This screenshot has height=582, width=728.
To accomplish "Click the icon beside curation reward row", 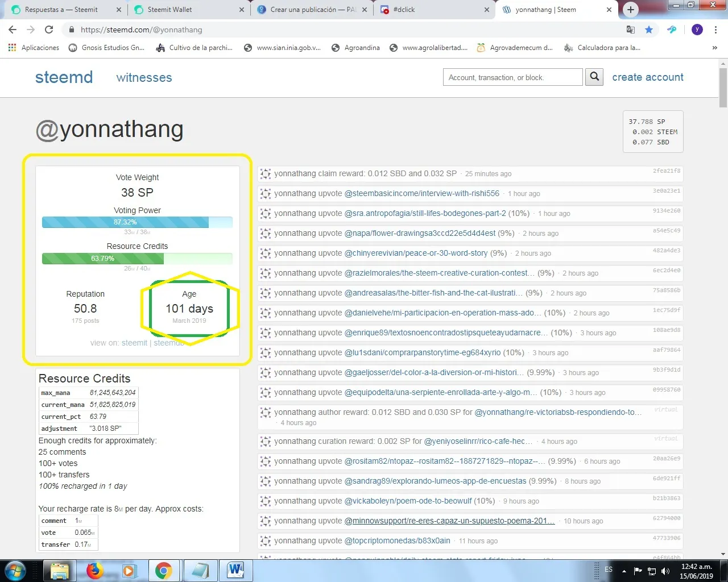I will 266,441.
